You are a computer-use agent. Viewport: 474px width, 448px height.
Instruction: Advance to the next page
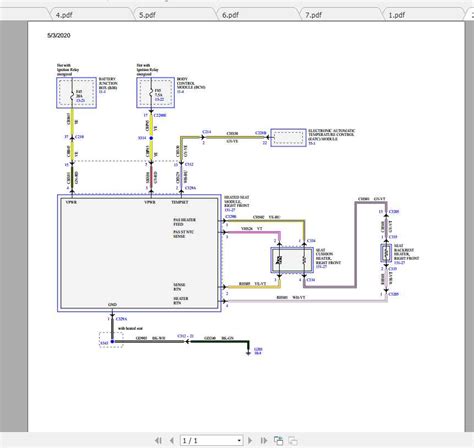[250, 440]
